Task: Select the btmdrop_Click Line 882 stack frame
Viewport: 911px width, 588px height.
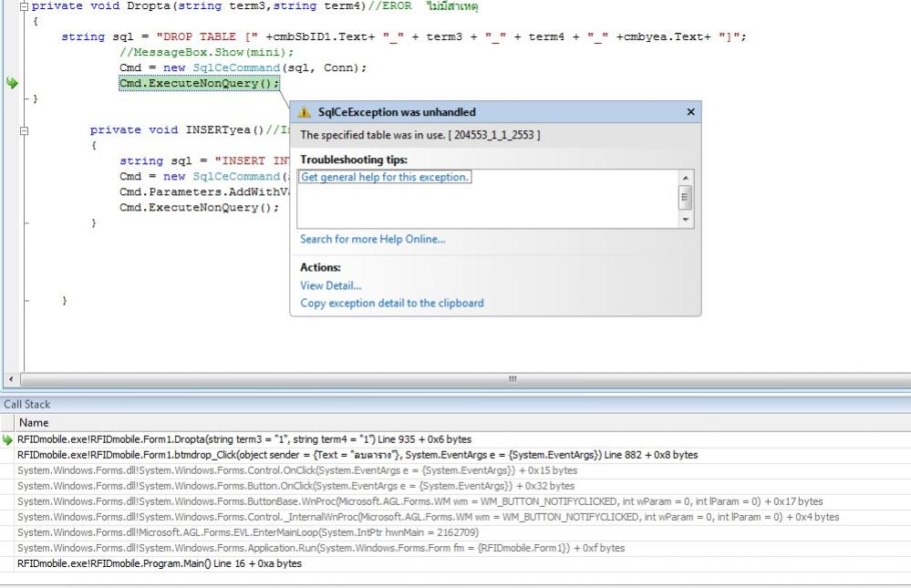Action: click(x=357, y=455)
